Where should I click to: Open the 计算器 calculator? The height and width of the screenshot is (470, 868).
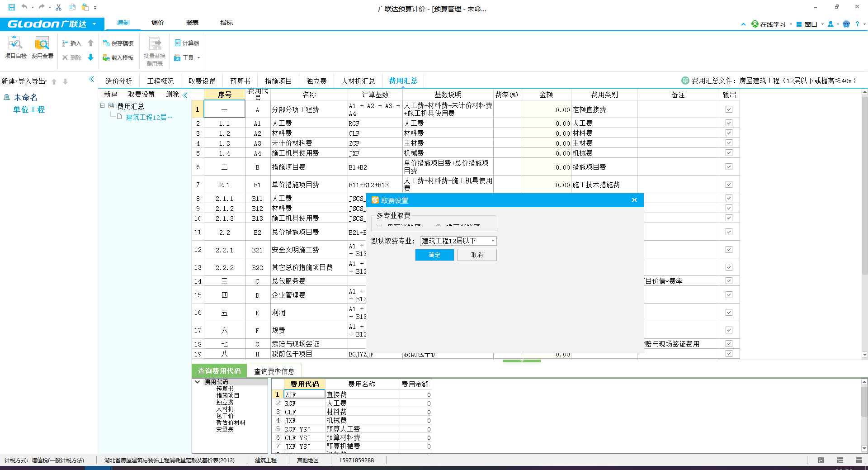coord(187,43)
